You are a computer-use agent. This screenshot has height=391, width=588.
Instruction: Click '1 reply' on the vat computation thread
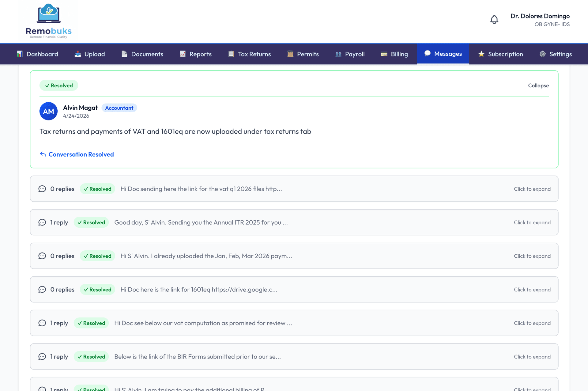pyautogui.click(x=59, y=323)
